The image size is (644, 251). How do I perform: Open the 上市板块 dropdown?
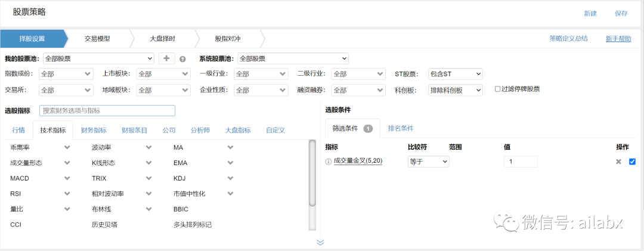tap(163, 74)
